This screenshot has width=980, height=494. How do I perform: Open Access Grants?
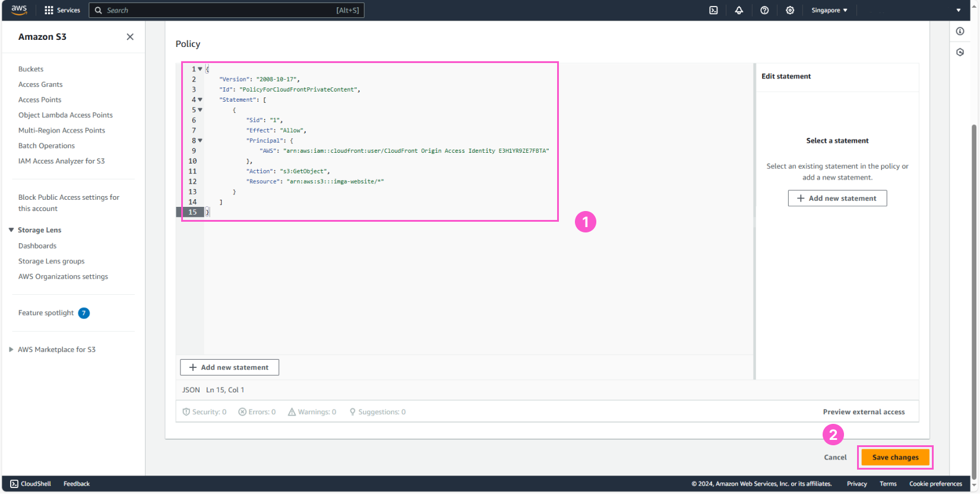[x=40, y=84]
